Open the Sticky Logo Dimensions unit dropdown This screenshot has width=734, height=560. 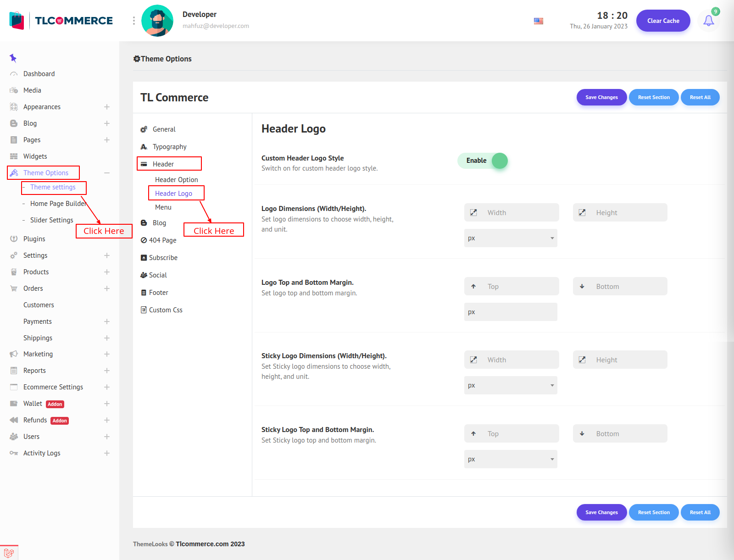(511, 385)
